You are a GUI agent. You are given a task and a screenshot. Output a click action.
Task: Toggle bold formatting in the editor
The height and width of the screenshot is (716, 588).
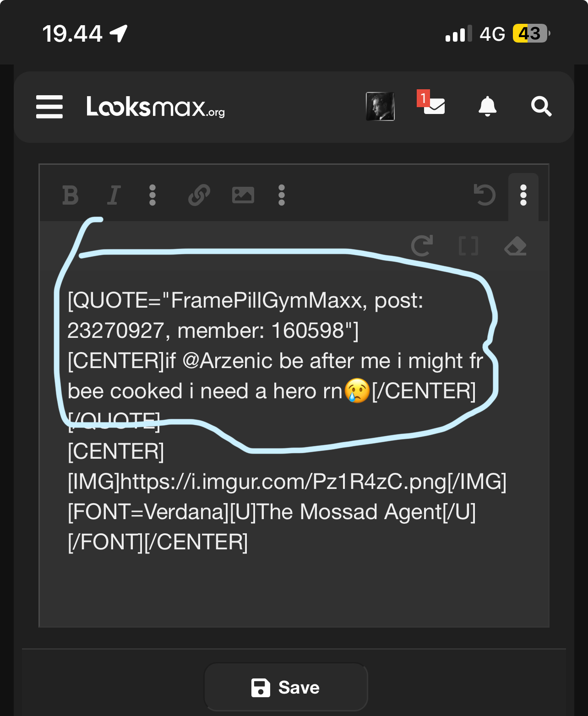coord(70,195)
